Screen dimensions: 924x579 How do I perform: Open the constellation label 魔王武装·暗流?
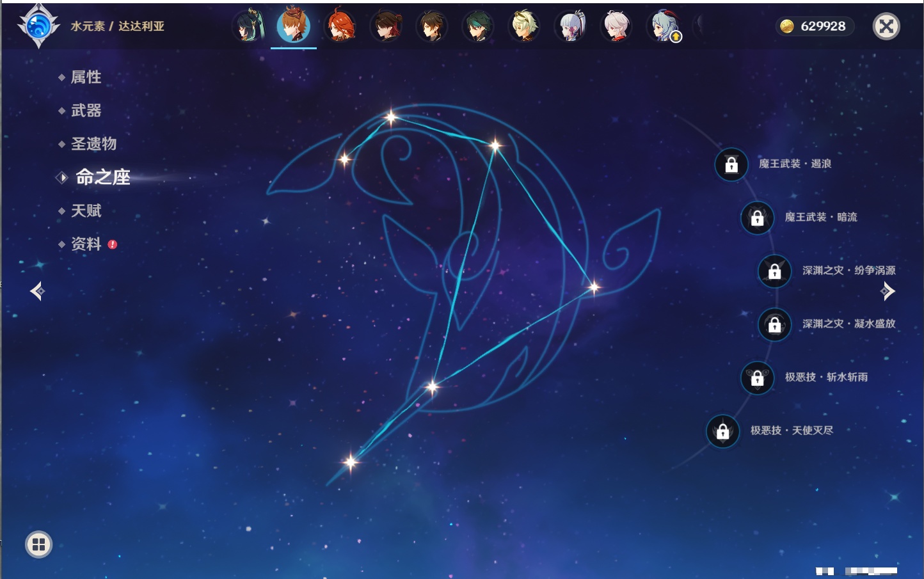(821, 217)
